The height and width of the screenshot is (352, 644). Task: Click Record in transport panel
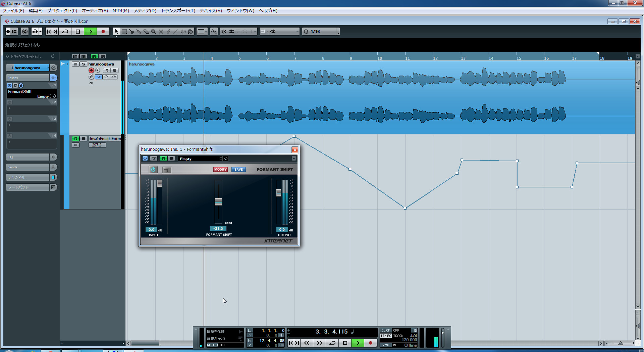coord(371,343)
